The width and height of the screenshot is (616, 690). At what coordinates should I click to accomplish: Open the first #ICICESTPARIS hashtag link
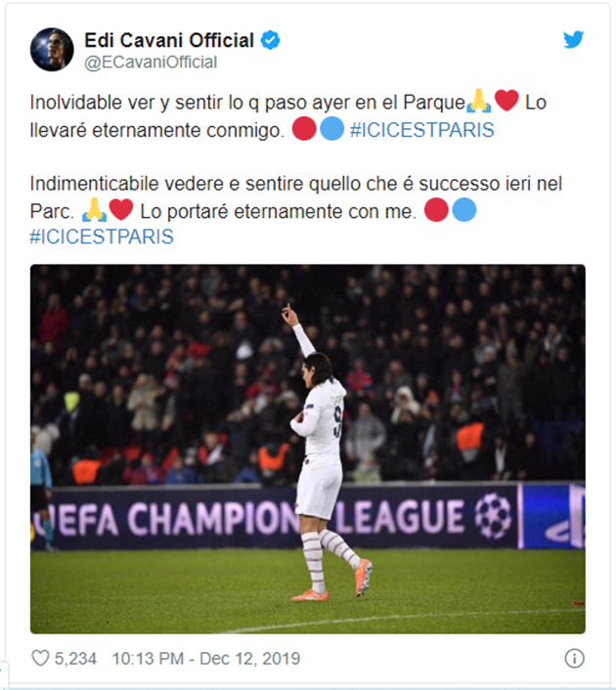point(421,130)
